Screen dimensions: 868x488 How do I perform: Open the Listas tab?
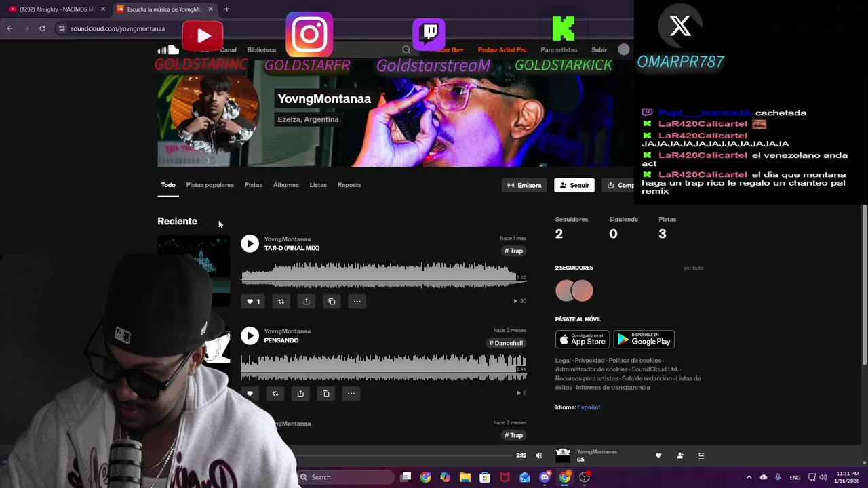tap(318, 185)
